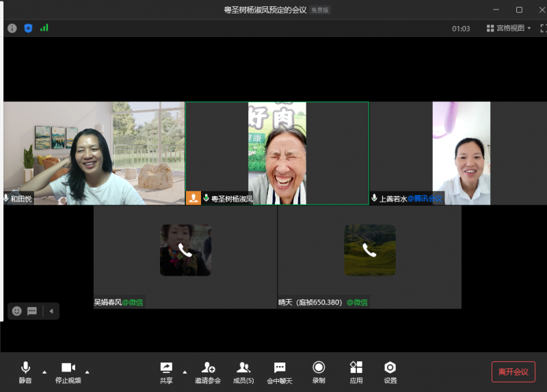Screen dimensions: 547x392
Task: Collapse the floating reaction bar arrow
Action: pyautogui.click(x=51, y=311)
